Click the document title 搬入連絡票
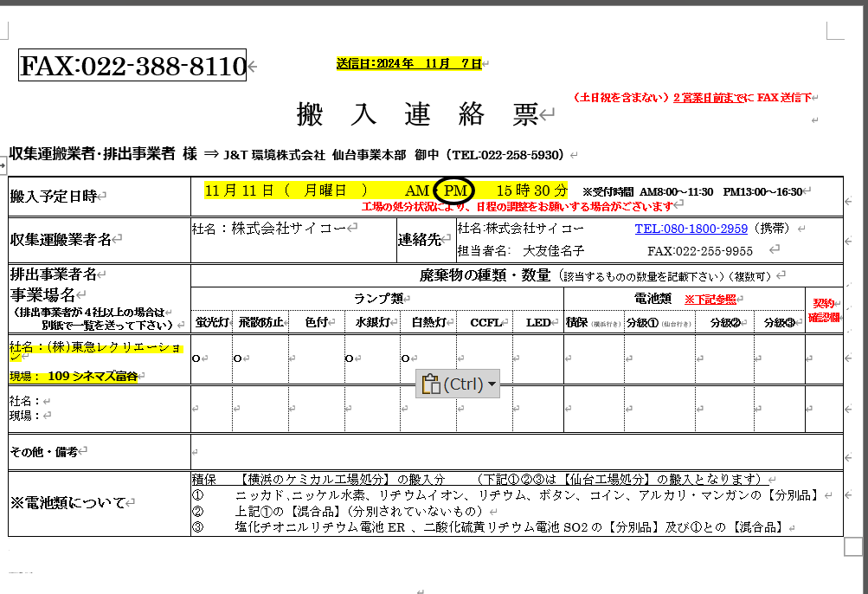Viewport: 868px width, 594px height. [417, 113]
